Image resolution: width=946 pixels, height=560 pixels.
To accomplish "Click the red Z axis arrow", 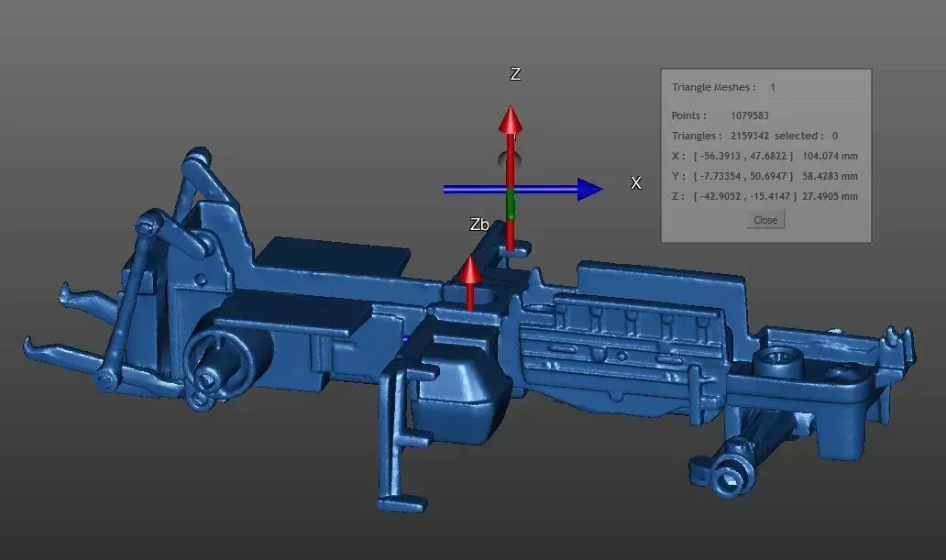I will click(511, 177).
